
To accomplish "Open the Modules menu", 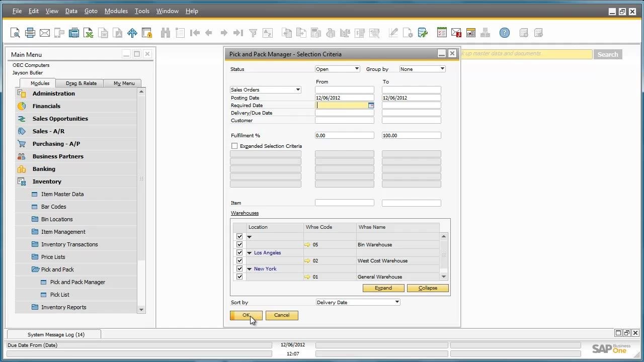I will 116,11.
